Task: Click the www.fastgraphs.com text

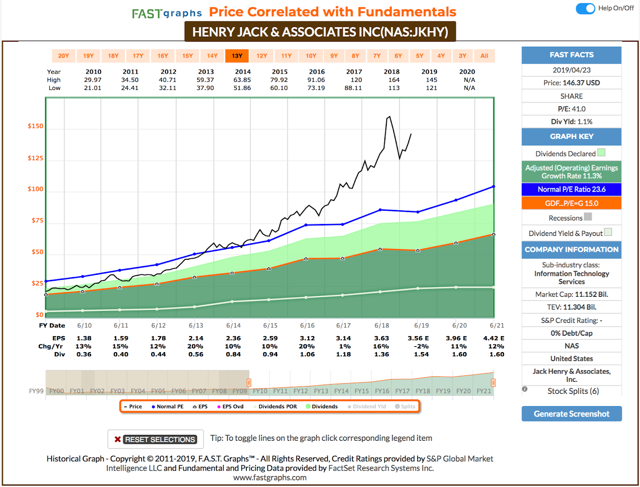Action: pos(270,478)
